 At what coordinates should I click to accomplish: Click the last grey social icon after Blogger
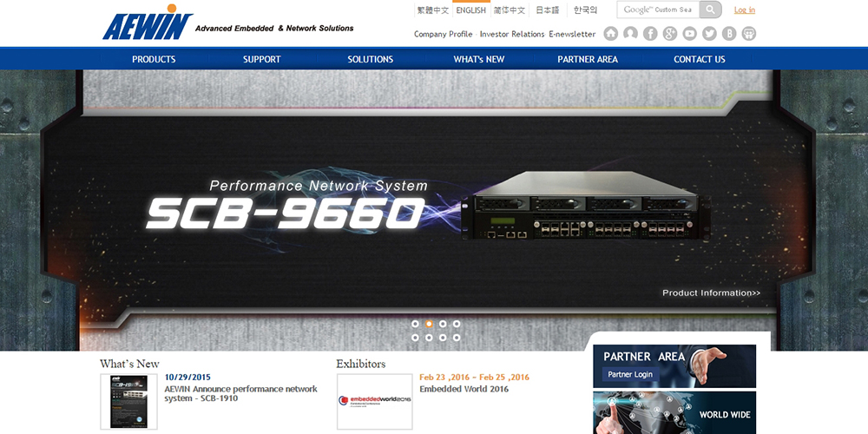749,34
